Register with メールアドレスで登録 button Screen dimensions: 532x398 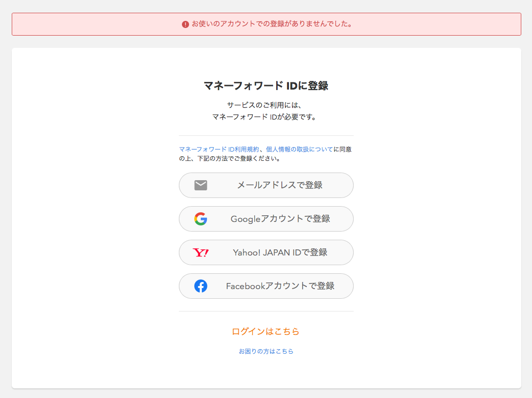(x=266, y=185)
